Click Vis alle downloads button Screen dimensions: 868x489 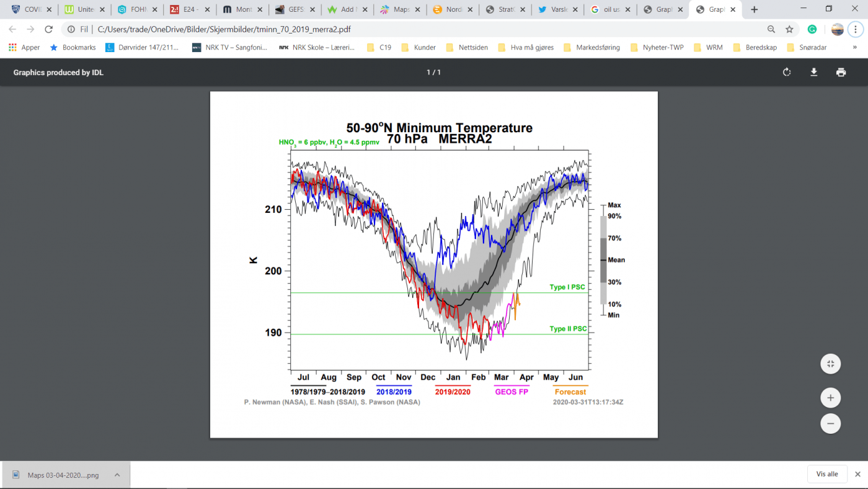tap(827, 474)
